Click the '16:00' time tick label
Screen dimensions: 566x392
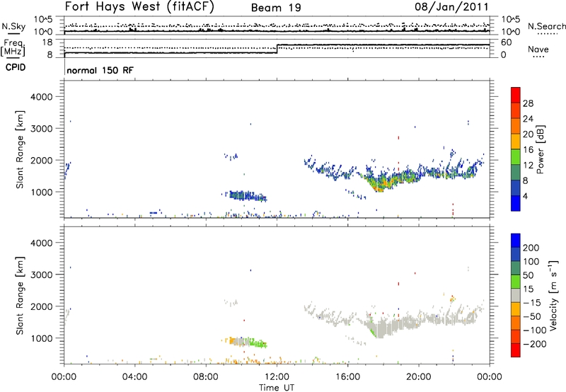pyautogui.click(x=347, y=377)
